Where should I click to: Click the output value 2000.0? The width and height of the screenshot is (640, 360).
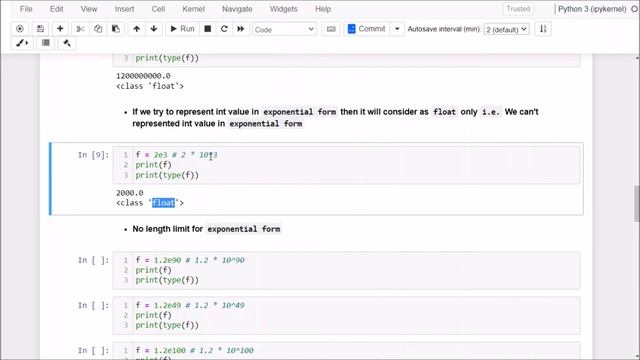coord(130,193)
